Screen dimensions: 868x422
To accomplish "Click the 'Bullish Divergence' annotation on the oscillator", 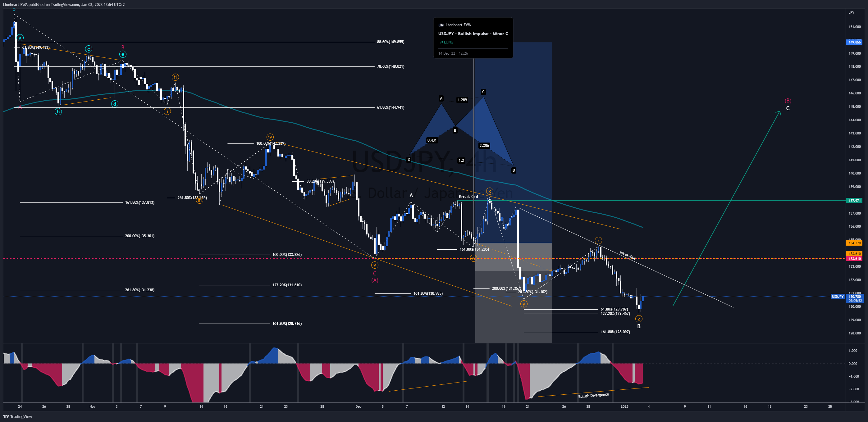I will 593,395.
